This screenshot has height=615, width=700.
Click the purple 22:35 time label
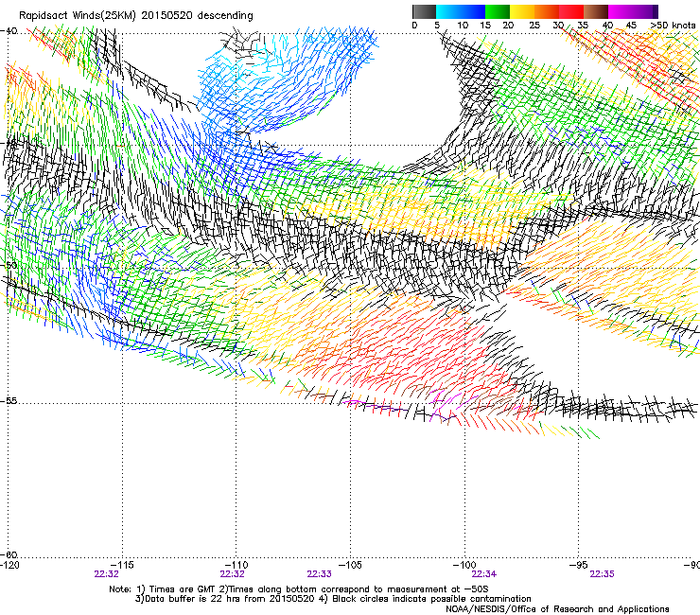(602, 574)
